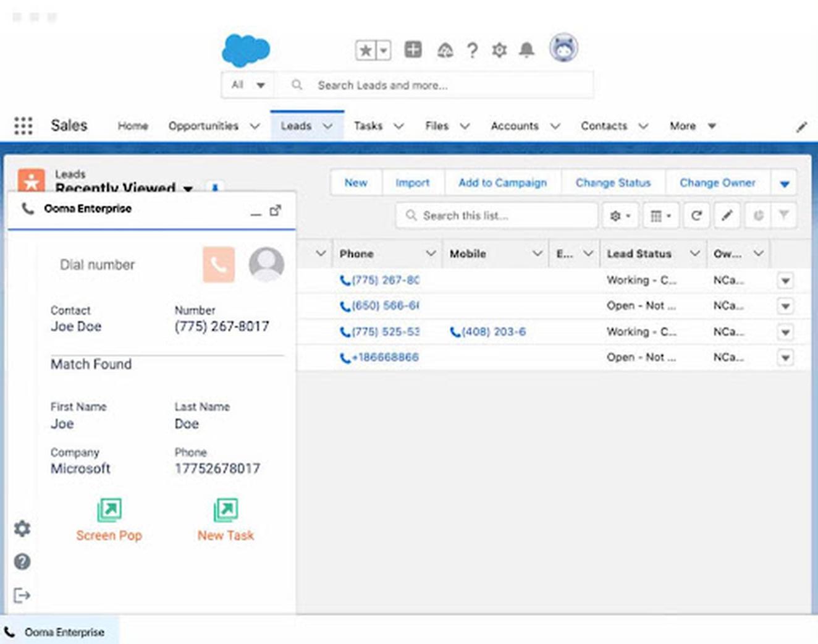This screenshot has height=644, width=818.
Task: Open the App Launcher grid icon
Action: click(x=23, y=125)
